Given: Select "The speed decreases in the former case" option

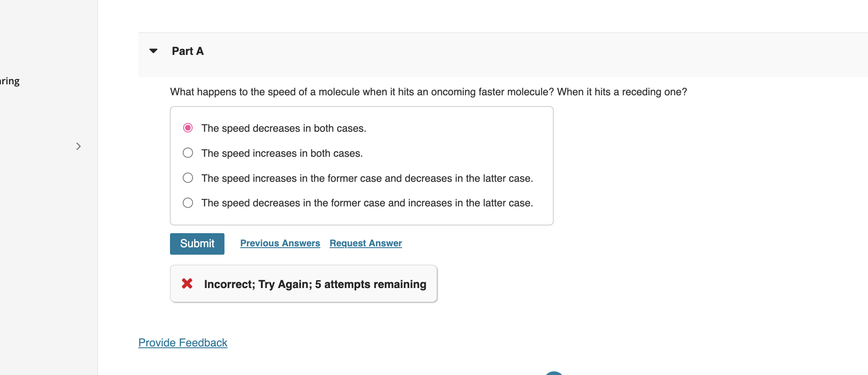Looking at the screenshot, I should 188,202.
